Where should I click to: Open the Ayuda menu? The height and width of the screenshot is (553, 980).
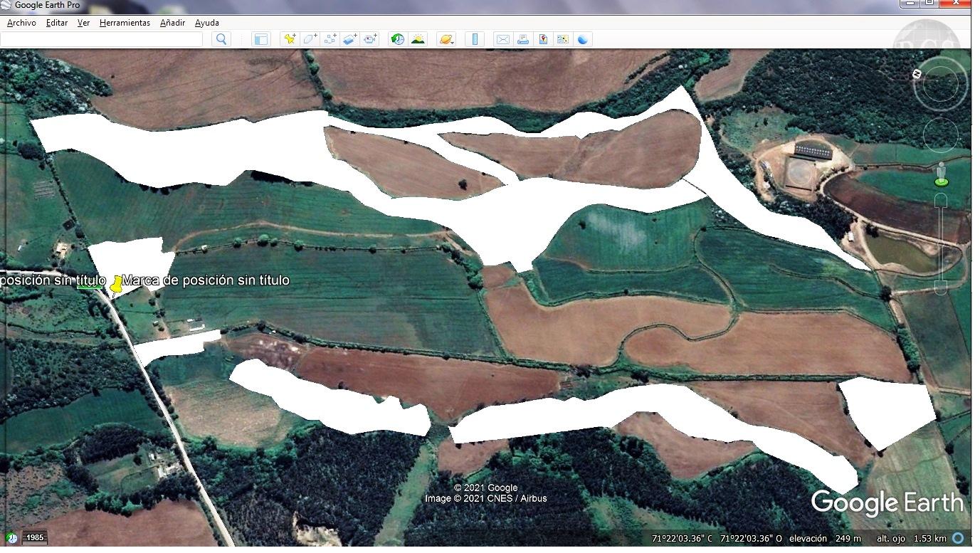(x=207, y=23)
